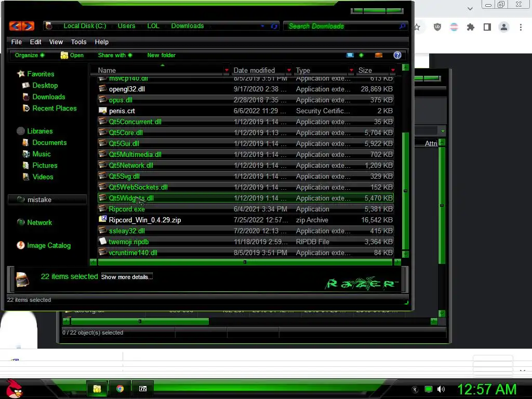
Task: Click the twemoji.ripdb file icon
Action: pos(102,241)
